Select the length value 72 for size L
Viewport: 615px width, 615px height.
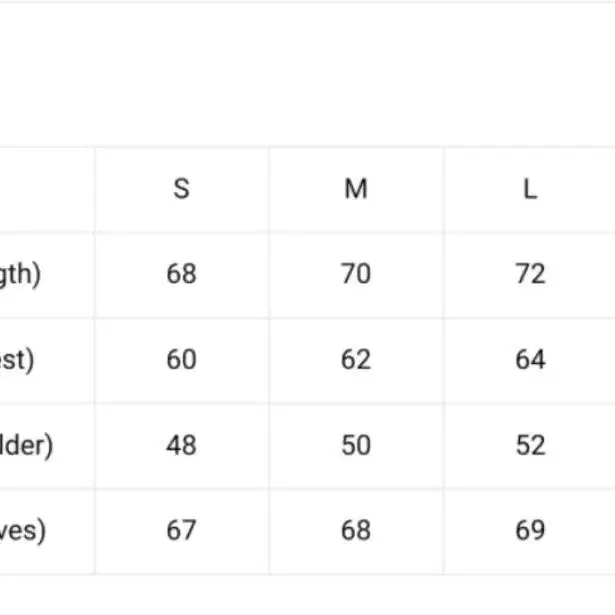(530, 274)
